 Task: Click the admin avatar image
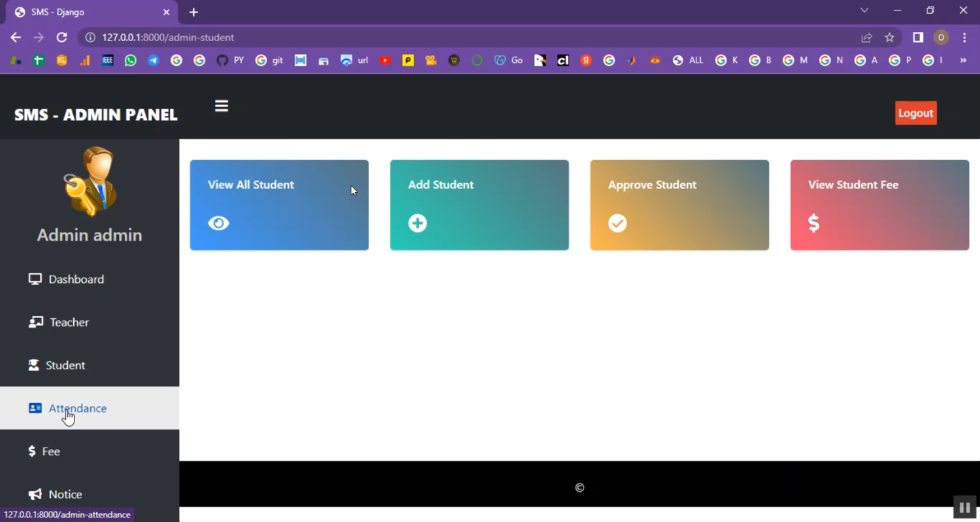point(90,181)
